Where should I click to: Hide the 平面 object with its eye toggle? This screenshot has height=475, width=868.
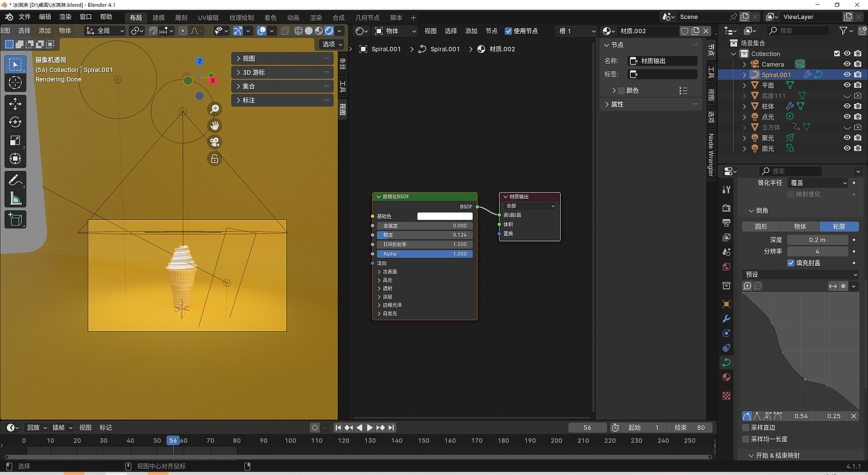click(846, 85)
